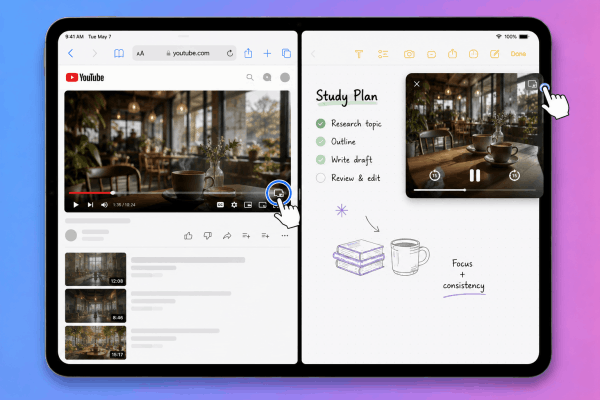Screen dimensions: 600x400
Task: Click the Notes rounded rectangle dash icon
Action: click(x=431, y=54)
